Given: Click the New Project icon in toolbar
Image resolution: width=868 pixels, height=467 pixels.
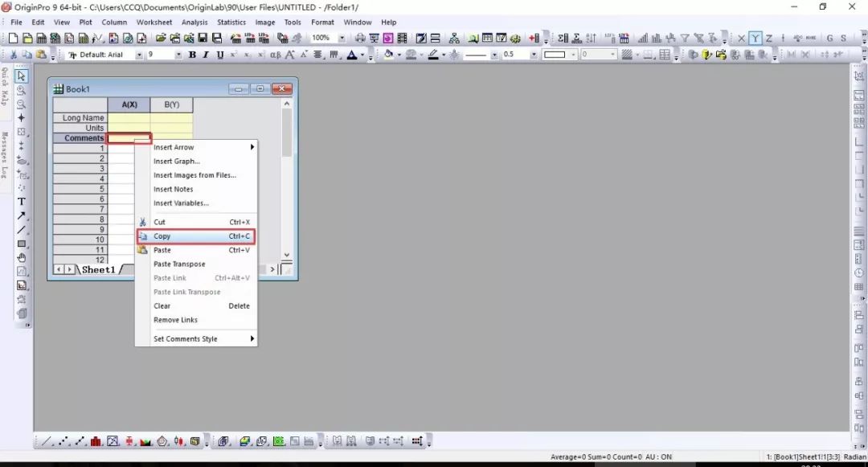Looking at the screenshot, I should pyautogui.click(x=14, y=38).
